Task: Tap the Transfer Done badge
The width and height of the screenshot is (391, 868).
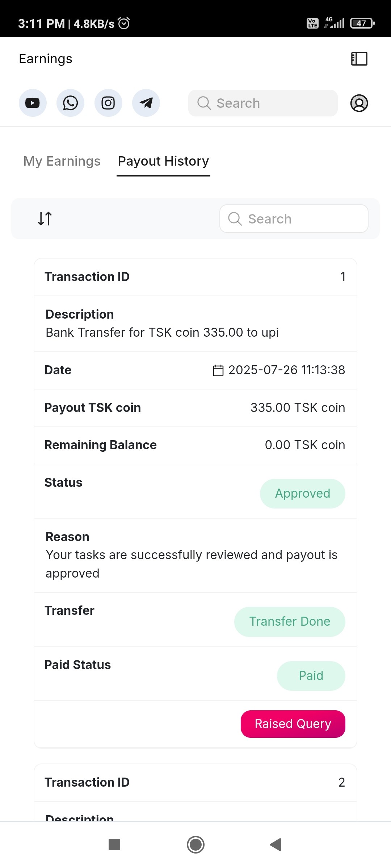Action: [x=290, y=621]
